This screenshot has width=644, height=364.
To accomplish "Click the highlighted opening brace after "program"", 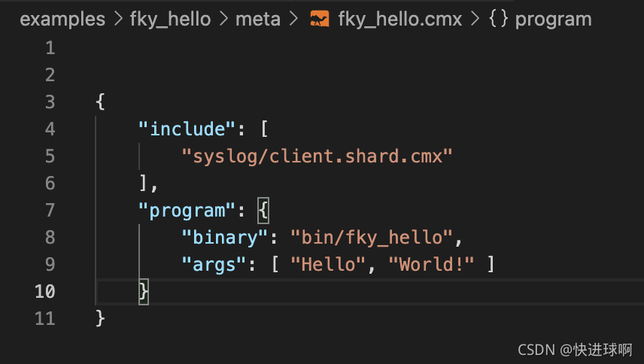I will click(263, 210).
